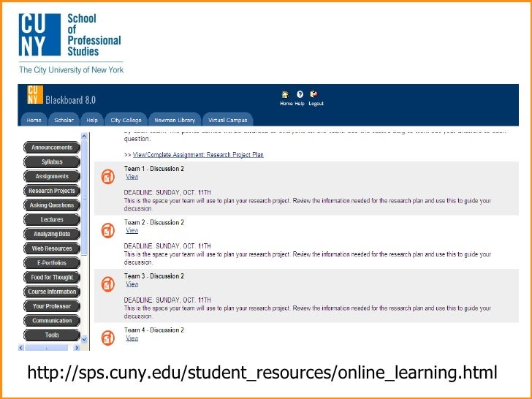The image size is (532, 399).
Task: Click CUNY School of Professional Studies logo
Action: point(71,43)
